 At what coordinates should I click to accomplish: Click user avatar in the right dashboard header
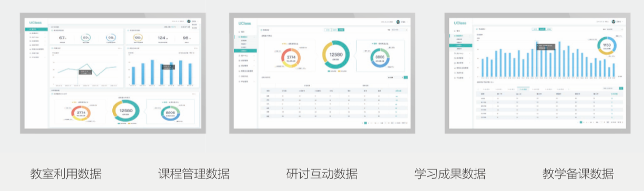click(x=614, y=22)
